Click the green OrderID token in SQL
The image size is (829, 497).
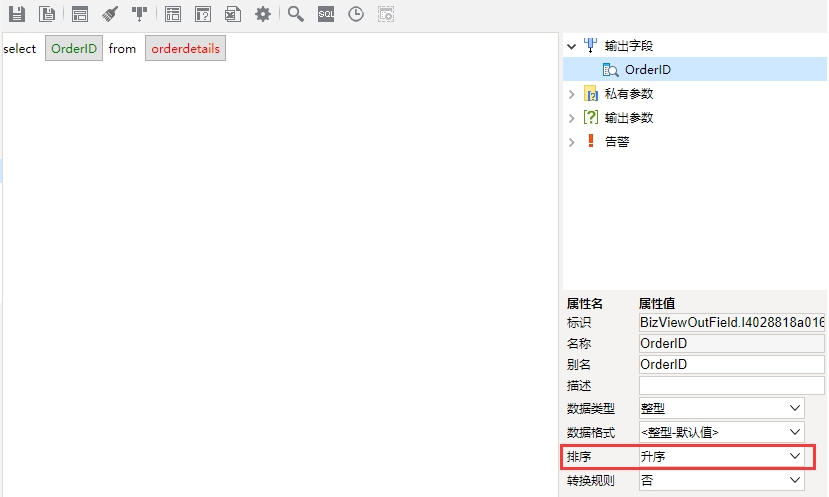pyautogui.click(x=74, y=48)
